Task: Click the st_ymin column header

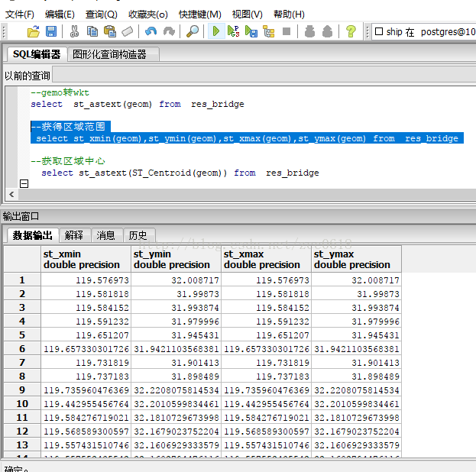Action: (x=176, y=259)
